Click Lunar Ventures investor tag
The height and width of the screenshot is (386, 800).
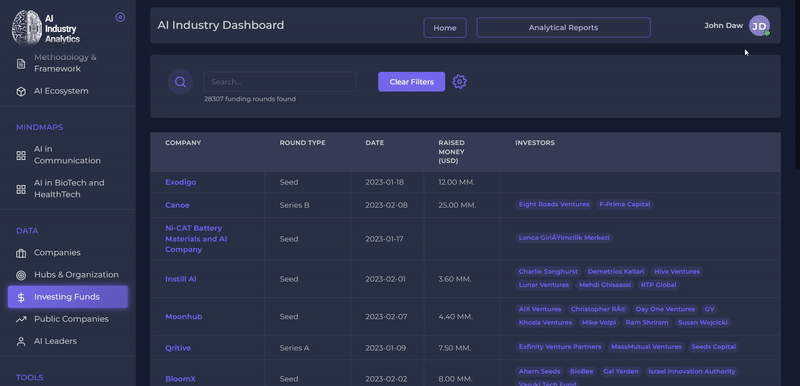[x=543, y=285]
